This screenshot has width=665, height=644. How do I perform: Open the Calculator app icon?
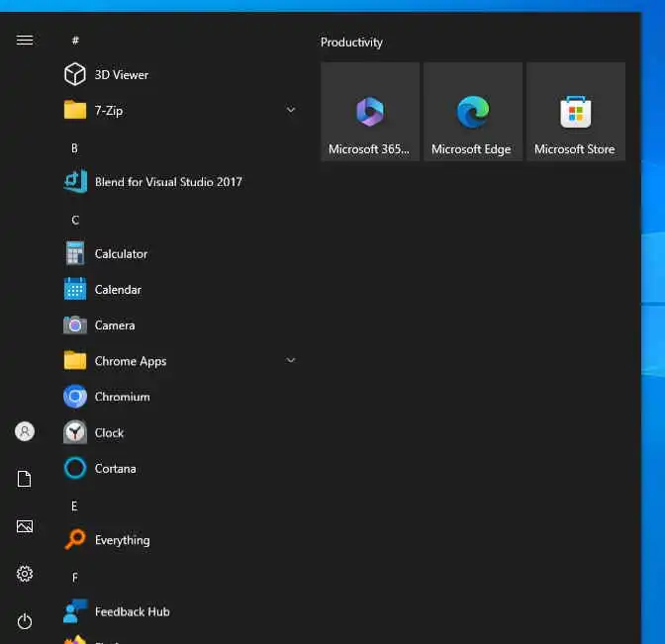[x=75, y=253]
